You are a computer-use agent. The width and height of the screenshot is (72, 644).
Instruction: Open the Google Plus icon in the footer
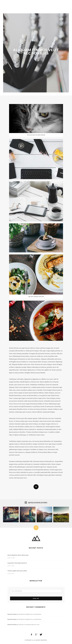36,634
